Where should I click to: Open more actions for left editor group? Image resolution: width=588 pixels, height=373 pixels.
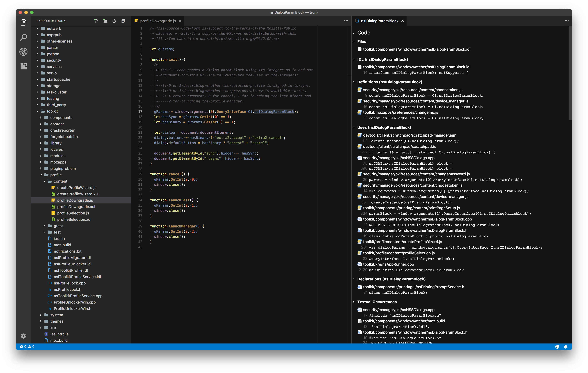click(x=346, y=21)
